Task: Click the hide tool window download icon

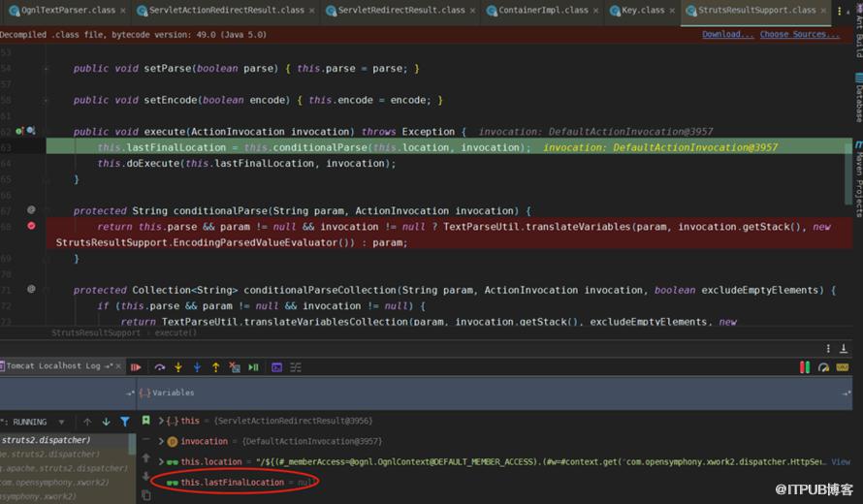Action: (844, 348)
